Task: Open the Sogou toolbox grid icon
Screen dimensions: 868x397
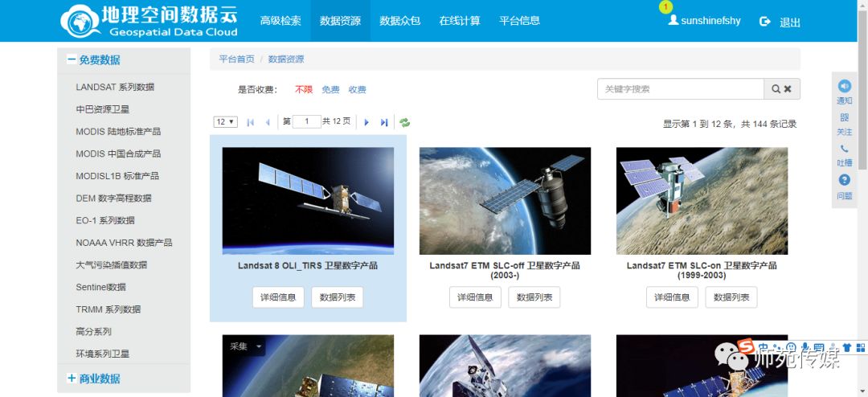Action: (x=860, y=347)
